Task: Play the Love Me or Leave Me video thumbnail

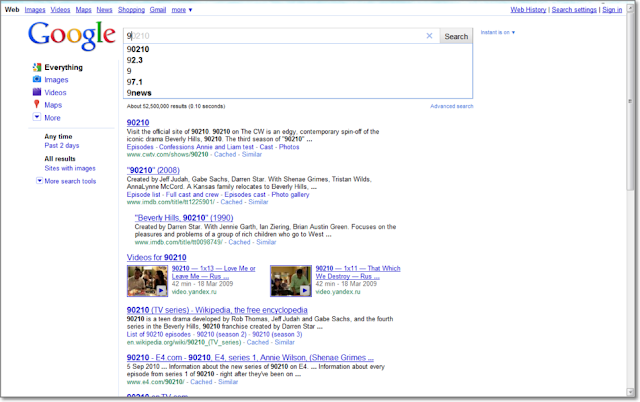Action: pos(147,280)
